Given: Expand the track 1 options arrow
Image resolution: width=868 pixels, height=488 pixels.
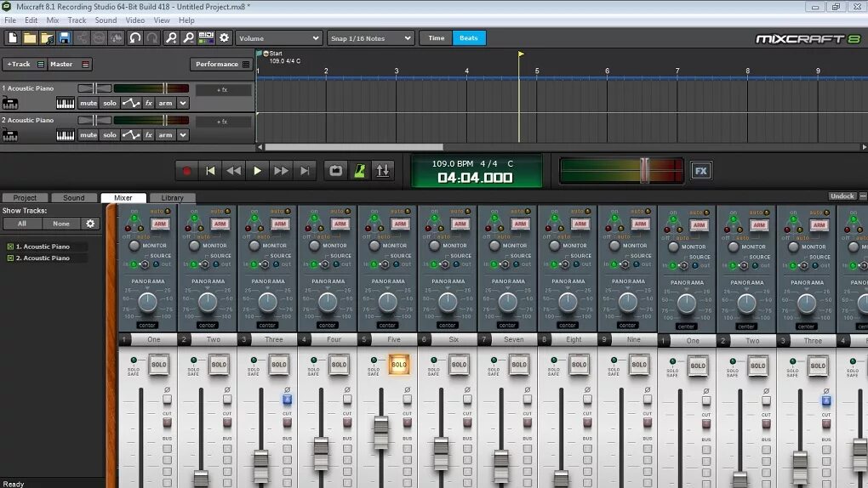Looking at the screenshot, I should (x=183, y=104).
